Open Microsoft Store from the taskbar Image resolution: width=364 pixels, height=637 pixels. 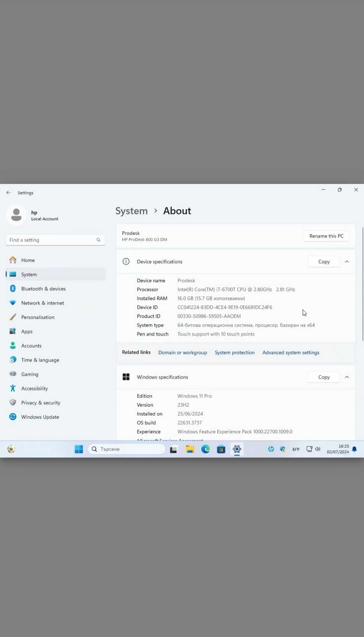pyautogui.click(x=221, y=449)
